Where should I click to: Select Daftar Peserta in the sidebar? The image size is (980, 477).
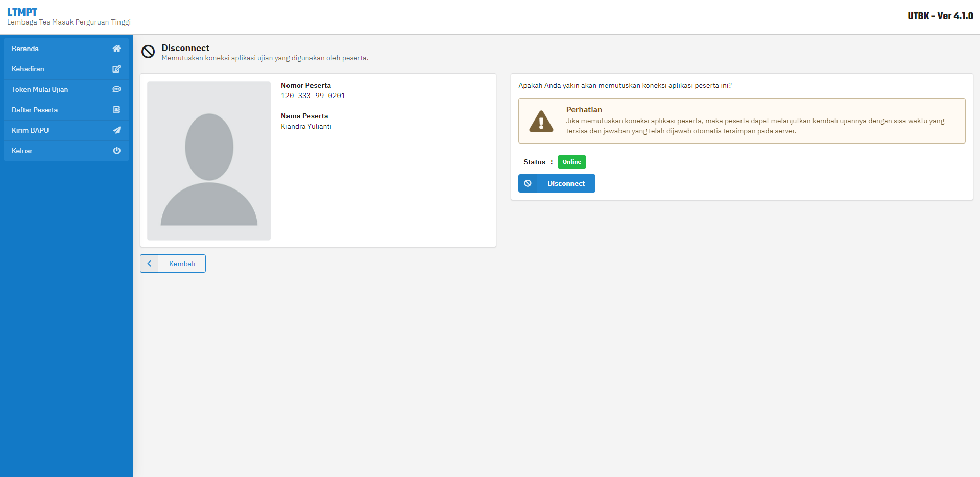[x=66, y=110]
